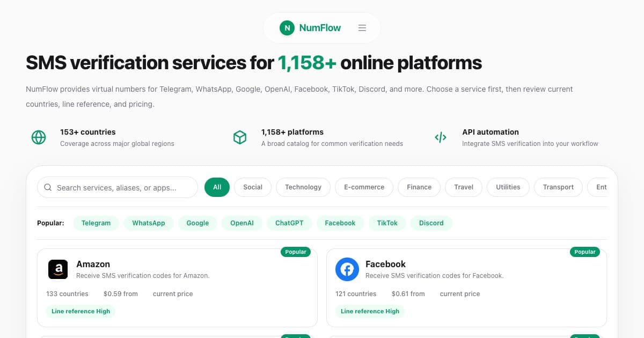644x338 pixels.
Task: Select the Technology category filter
Action: (x=303, y=187)
